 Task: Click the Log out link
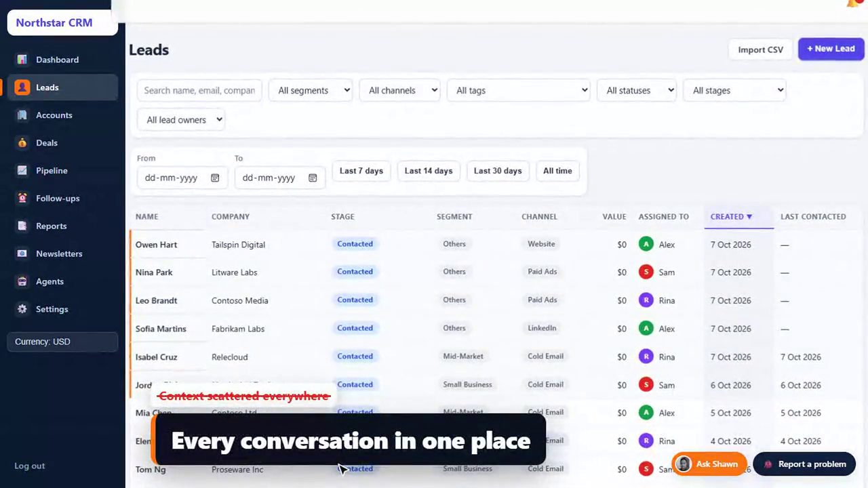(x=30, y=466)
